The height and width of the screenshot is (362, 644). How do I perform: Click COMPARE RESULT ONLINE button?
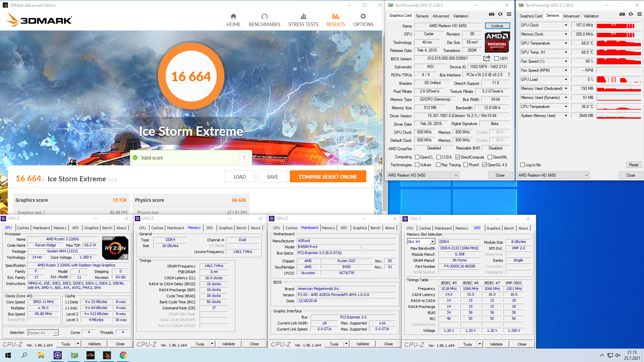[x=328, y=177]
